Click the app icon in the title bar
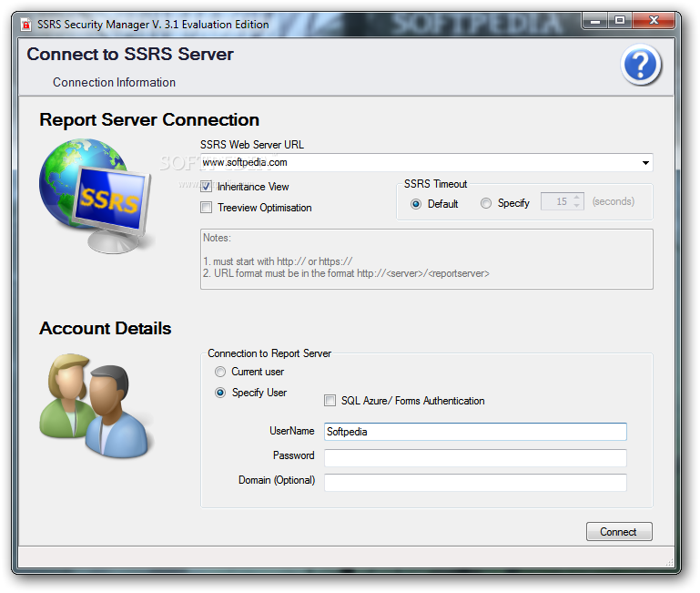700x593 pixels. pos(25,25)
